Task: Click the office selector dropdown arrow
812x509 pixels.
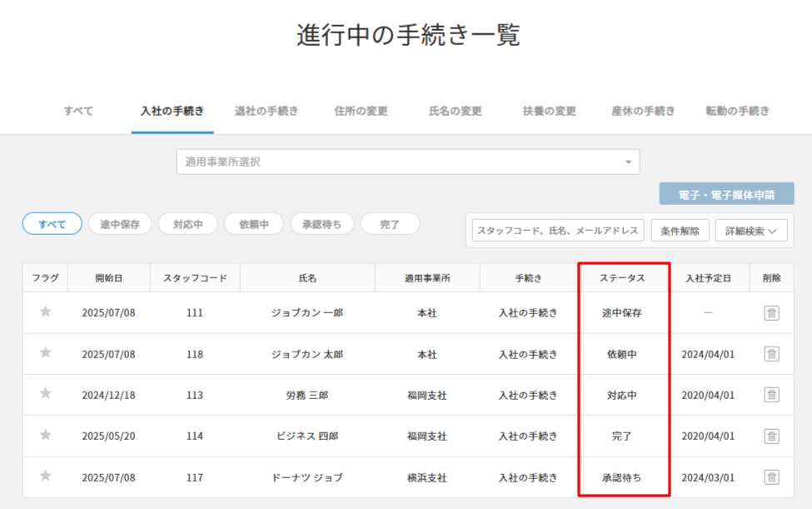Action: pos(629,161)
